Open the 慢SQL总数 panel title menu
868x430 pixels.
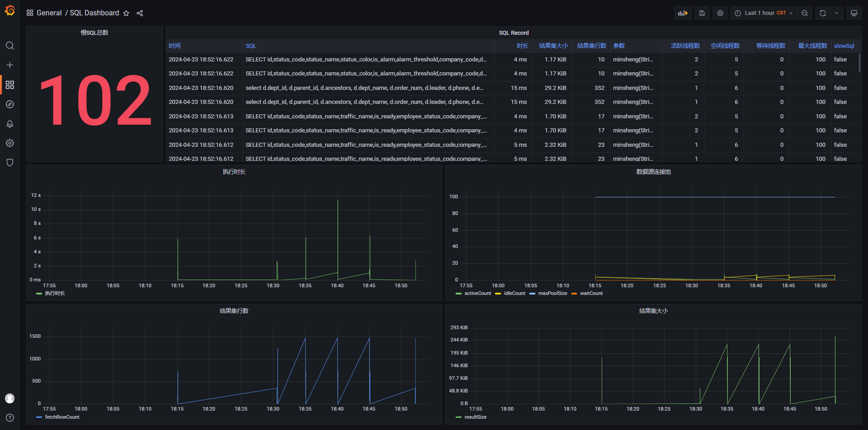[x=94, y=33]
